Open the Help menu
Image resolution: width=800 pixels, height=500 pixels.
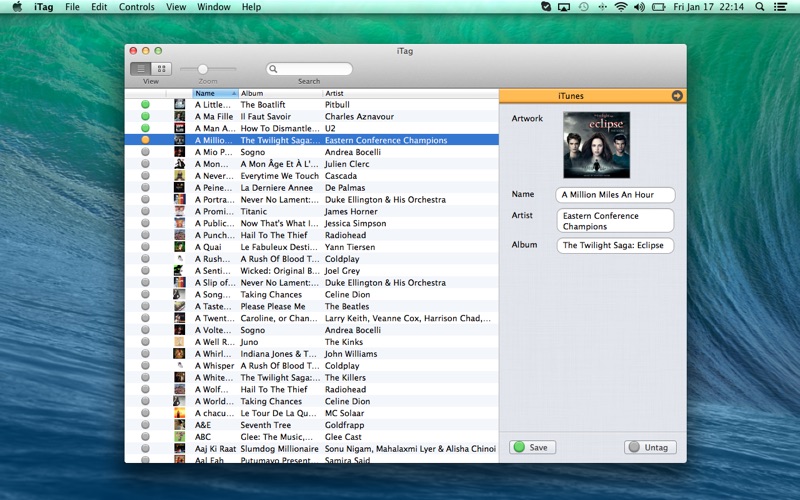coord(251,7)
